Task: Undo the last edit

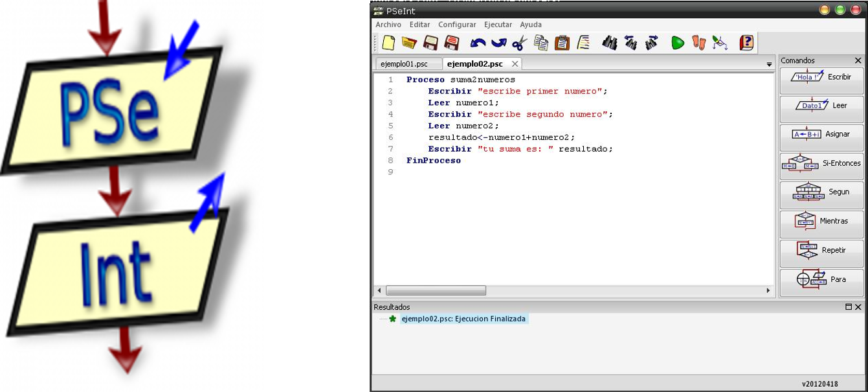Action: (x=480, y=43)
